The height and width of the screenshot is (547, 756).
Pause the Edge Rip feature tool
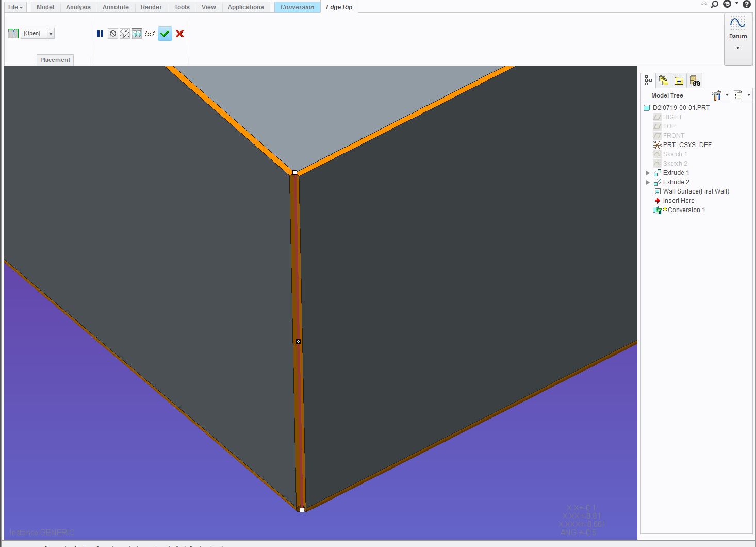click(100, 34)
